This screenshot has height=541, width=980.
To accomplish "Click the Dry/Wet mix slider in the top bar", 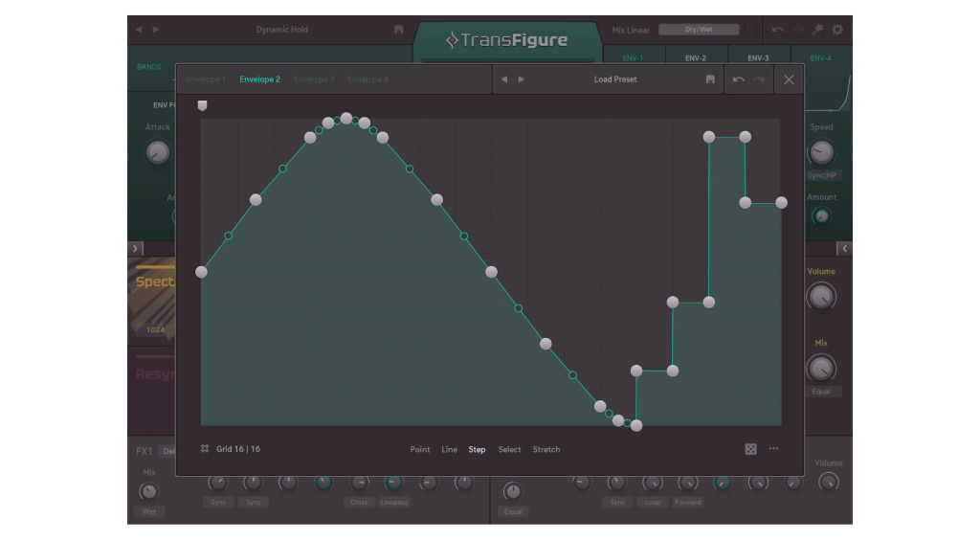I will click(699, 30).
